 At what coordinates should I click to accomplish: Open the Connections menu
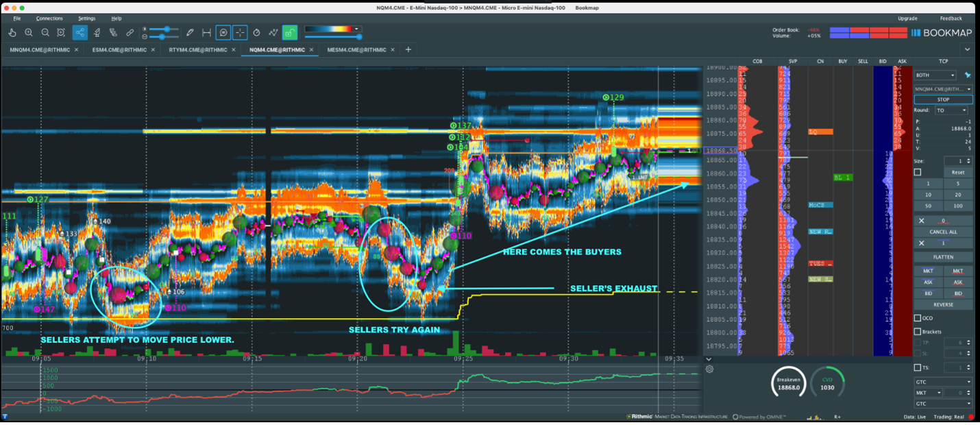tap(49, 19)
